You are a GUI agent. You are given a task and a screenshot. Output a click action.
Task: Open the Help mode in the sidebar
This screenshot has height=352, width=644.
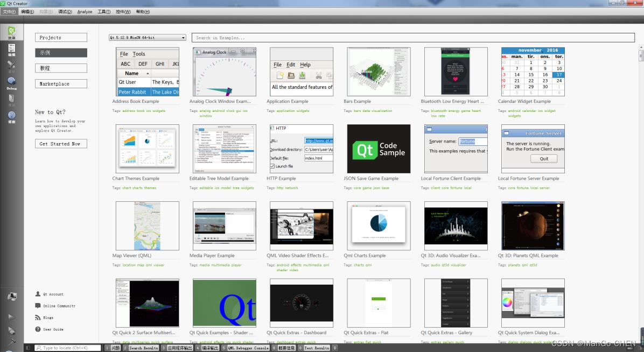(11, 117)
